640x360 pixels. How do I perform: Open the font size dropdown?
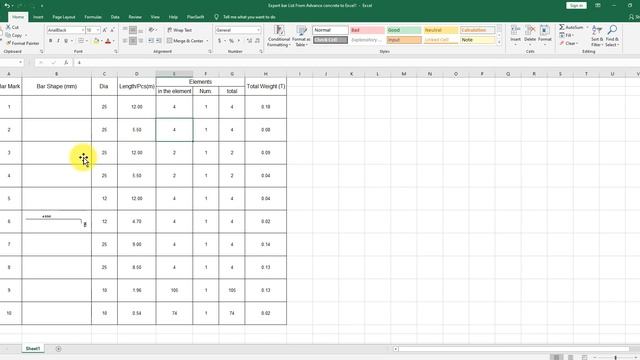click(x=98, y=30)
